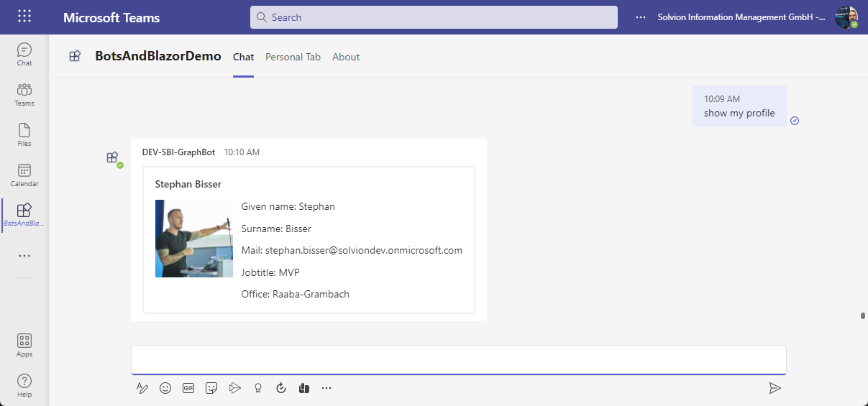Click the stephan.bisser email address line
The image size is (868, 406).
click(352, 251)
